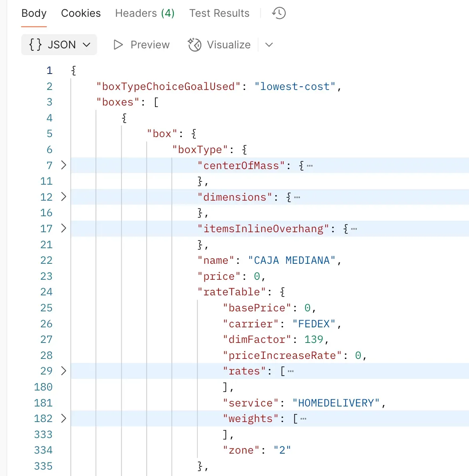
Task: Click the "basePrice" key
Action: pyautogui.click(x=257, y=308)
